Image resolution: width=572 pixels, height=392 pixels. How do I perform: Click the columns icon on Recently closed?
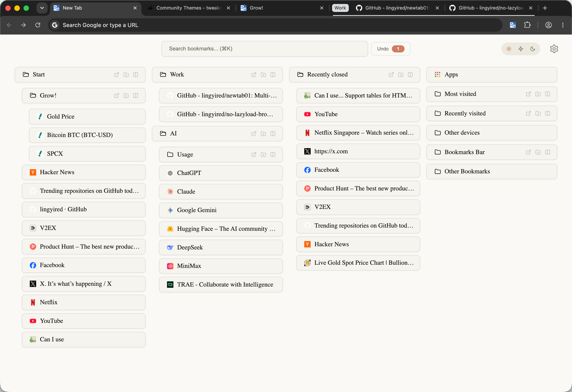(410, 74)
